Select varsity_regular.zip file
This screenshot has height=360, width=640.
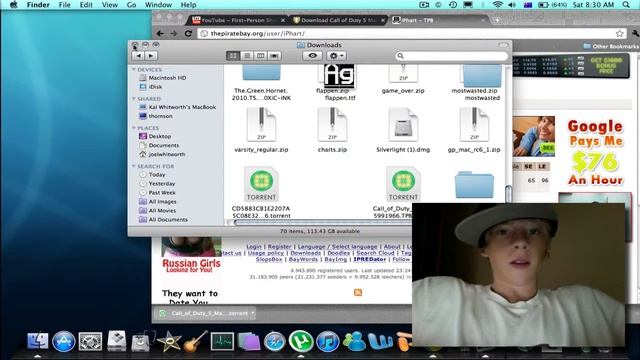(x=261, y=124)
